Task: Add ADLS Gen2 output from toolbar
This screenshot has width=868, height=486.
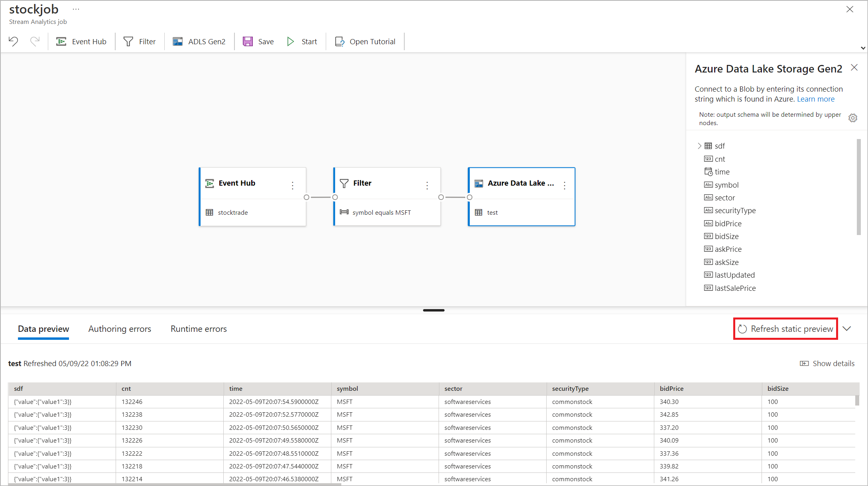Action: tap(199, 41)
